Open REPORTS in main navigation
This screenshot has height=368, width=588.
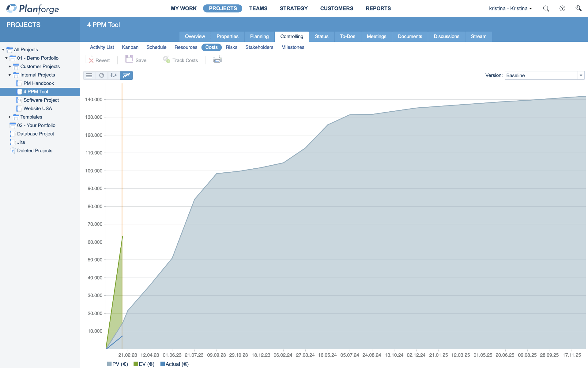tap(378, 9)
